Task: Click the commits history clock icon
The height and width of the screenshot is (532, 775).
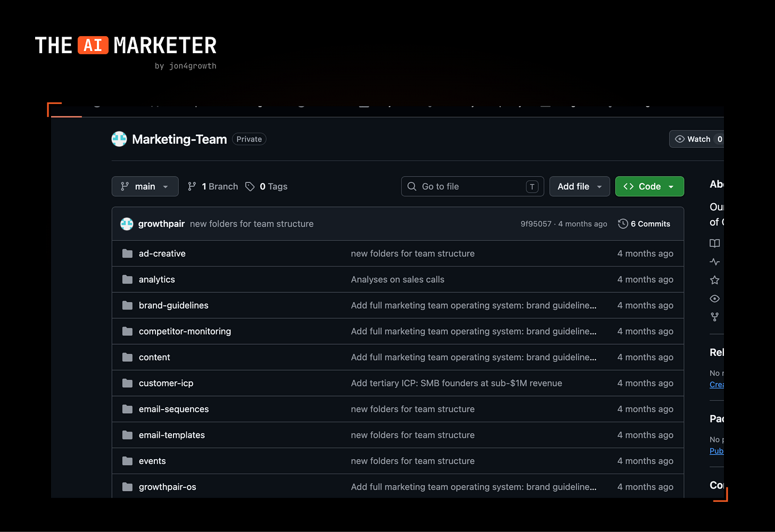Action: tap(623, 224)
